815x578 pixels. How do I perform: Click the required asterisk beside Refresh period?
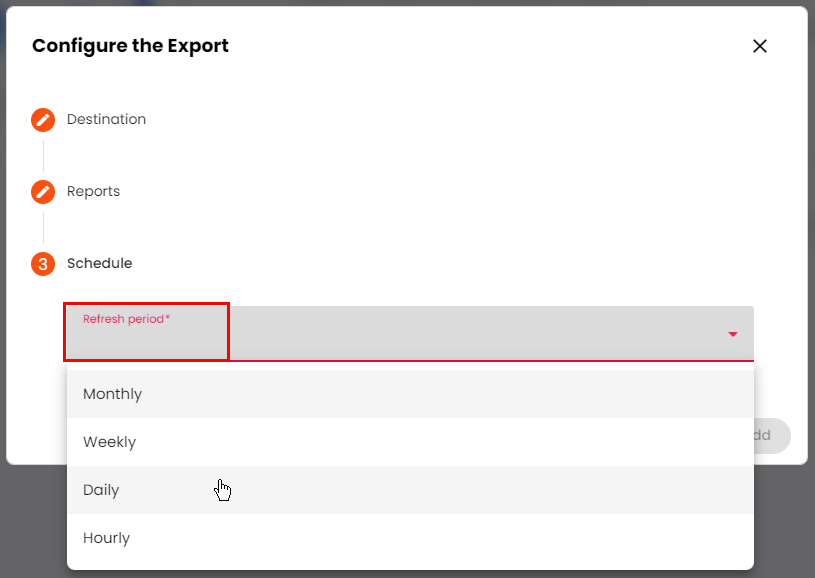point(168,318)
